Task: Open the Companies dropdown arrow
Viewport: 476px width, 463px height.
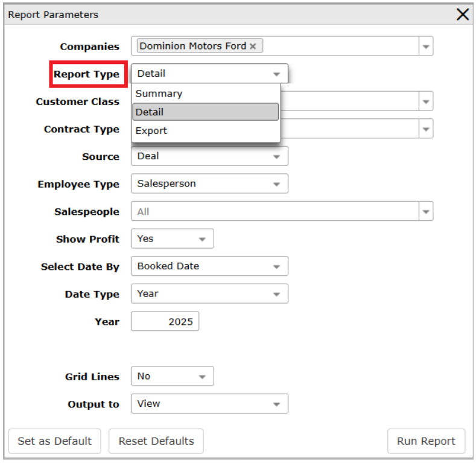Action: pos(426,46)
